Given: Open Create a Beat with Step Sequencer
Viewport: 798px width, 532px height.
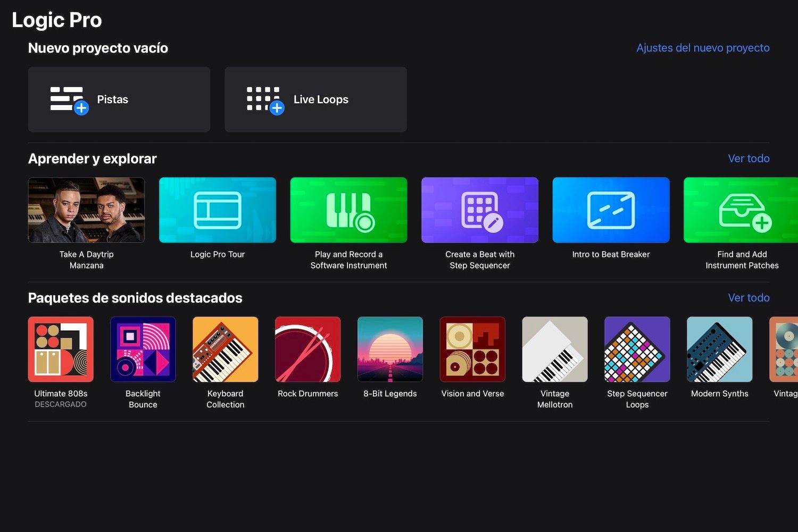Looking at the screenshot, I should point(480,210).
